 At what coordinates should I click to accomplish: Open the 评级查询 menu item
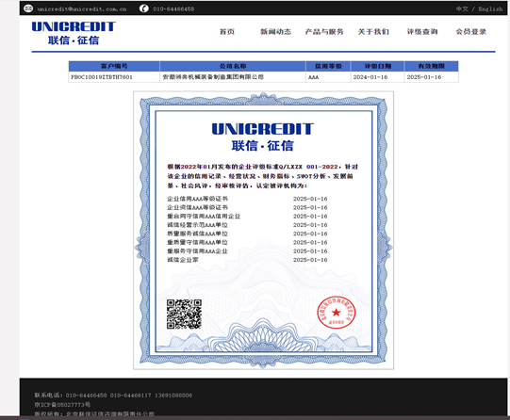tap(421, 31)
